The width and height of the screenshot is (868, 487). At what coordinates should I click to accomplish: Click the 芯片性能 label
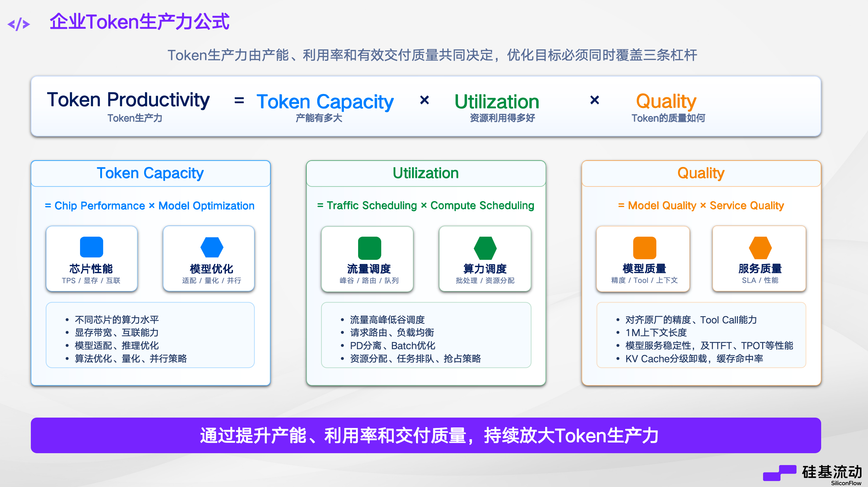[91, 269]
